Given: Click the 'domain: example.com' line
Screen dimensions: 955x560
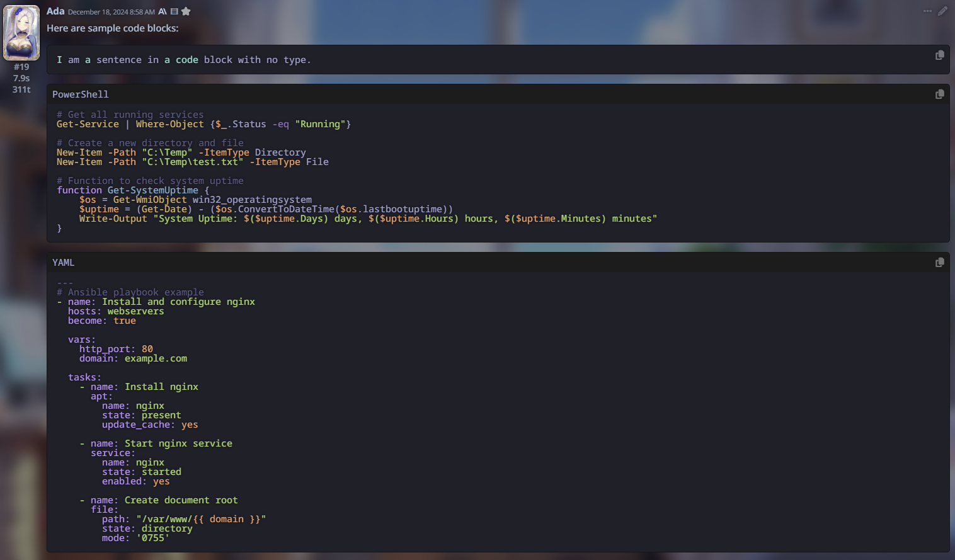Looking at the screenshot, I should click(x=133, y=358).
